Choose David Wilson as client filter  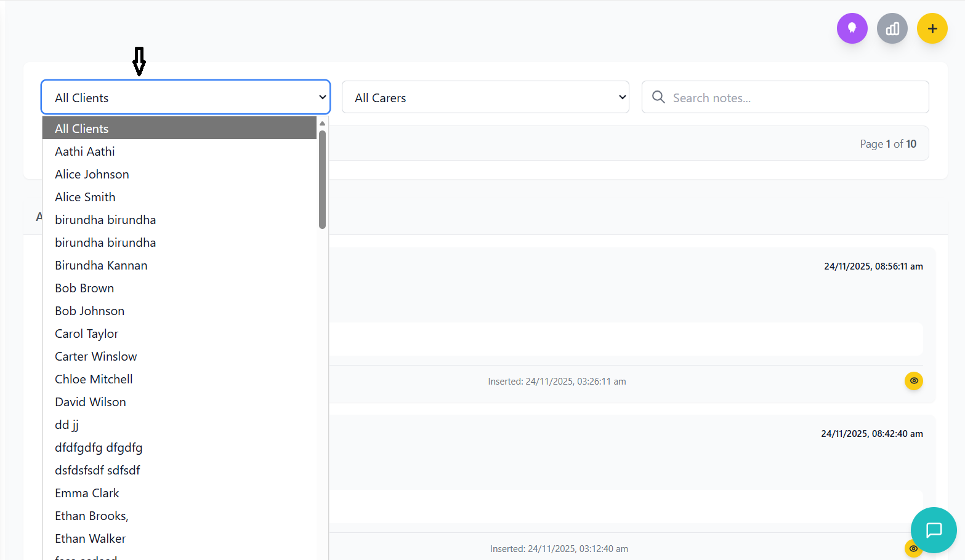point(90,402)
